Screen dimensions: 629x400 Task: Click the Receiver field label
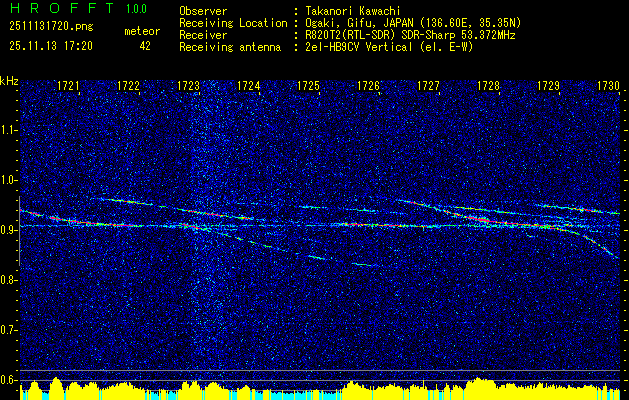coord(203,35)
